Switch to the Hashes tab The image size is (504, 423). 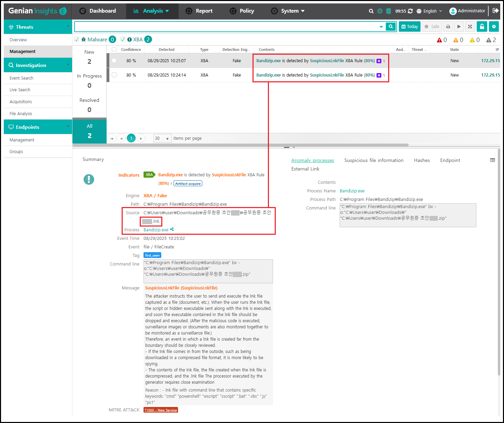click(422, 160)
